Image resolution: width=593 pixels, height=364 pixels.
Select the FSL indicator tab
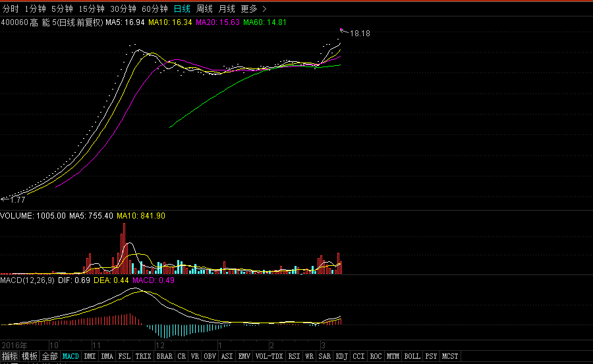coord(124,356)
